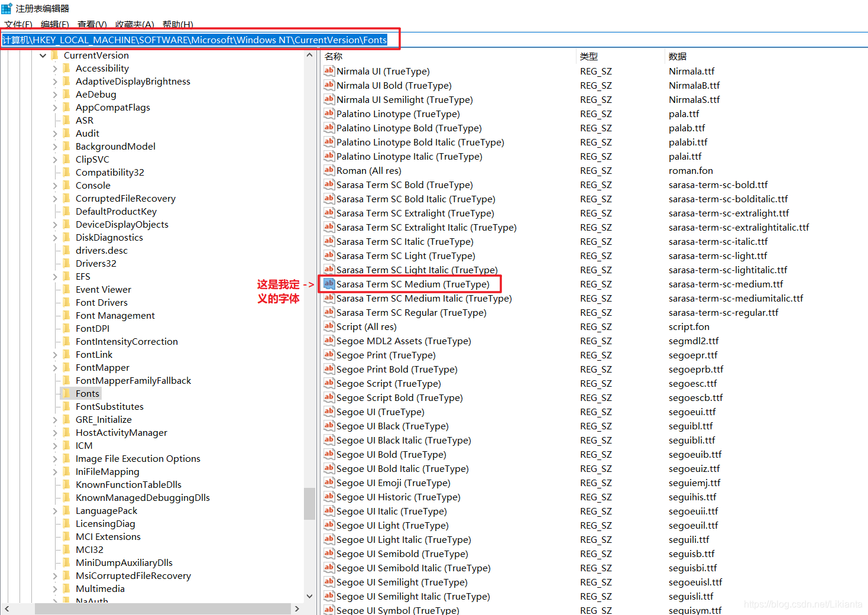Click the string icon beside Palatino Linotype Bold (TrueType)
Image resolution: width=868 pixels, height=615 pixels.
329,128
